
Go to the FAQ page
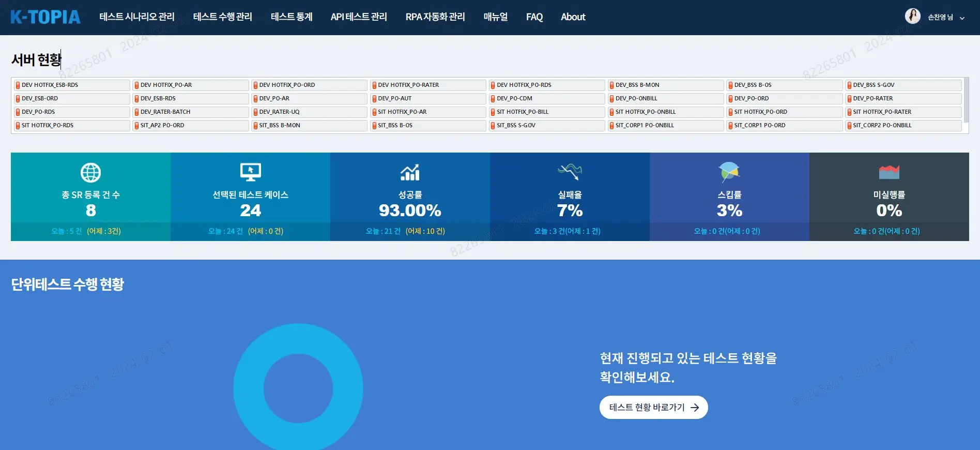coord(534,17)
